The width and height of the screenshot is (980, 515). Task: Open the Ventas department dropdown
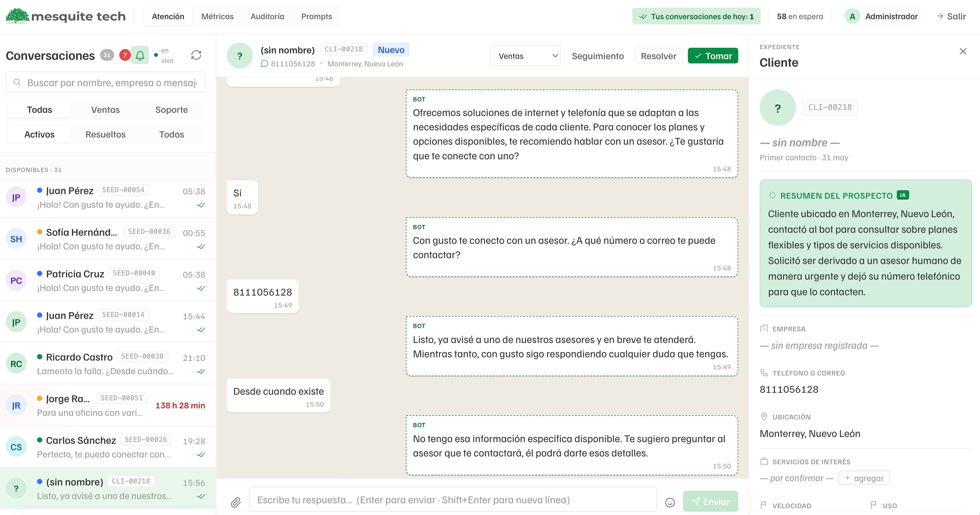525,56
